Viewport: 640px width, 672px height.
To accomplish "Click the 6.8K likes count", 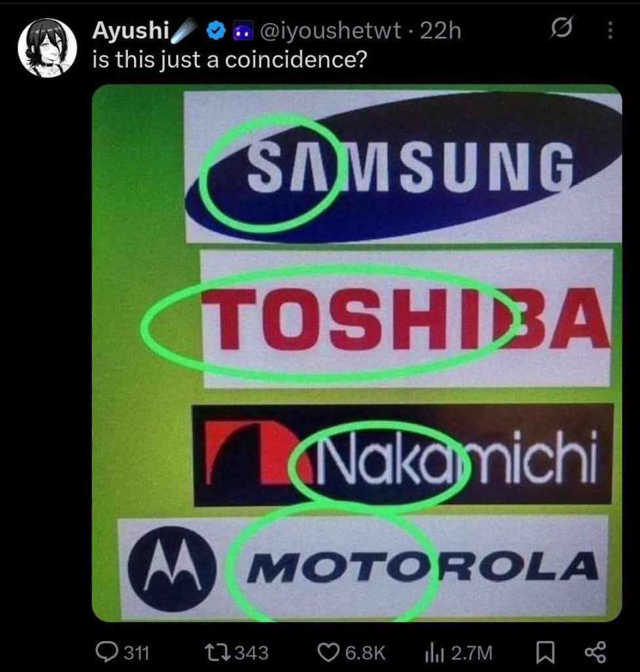I will [365, 653].
